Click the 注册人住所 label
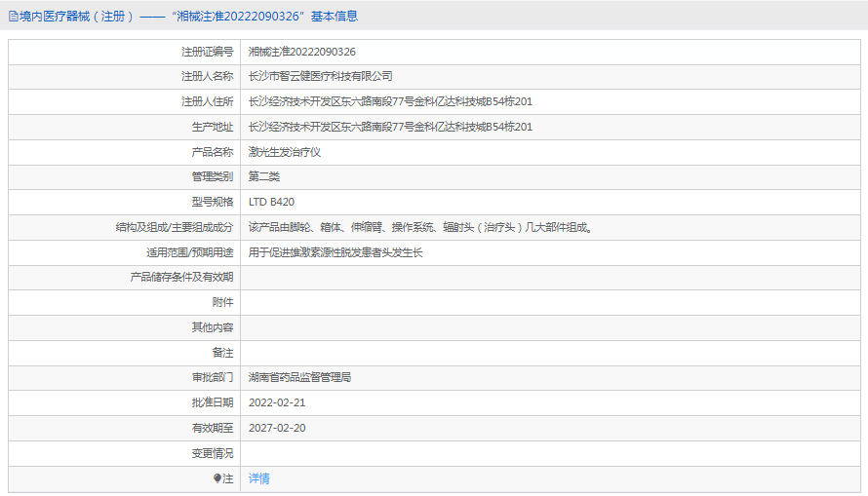Image resolution: width=868 pixels, height=496 pixels. tap(208, 101)
